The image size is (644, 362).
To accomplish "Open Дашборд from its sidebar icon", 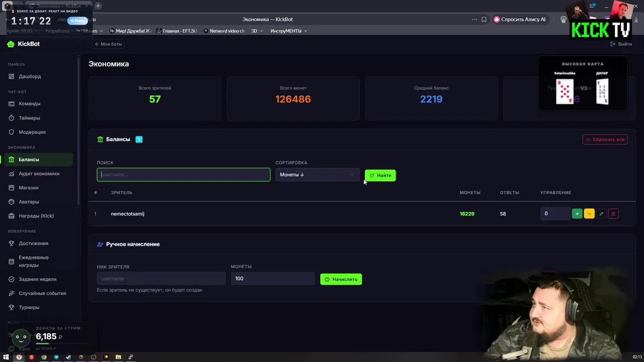I will click(x=12, y=76).
